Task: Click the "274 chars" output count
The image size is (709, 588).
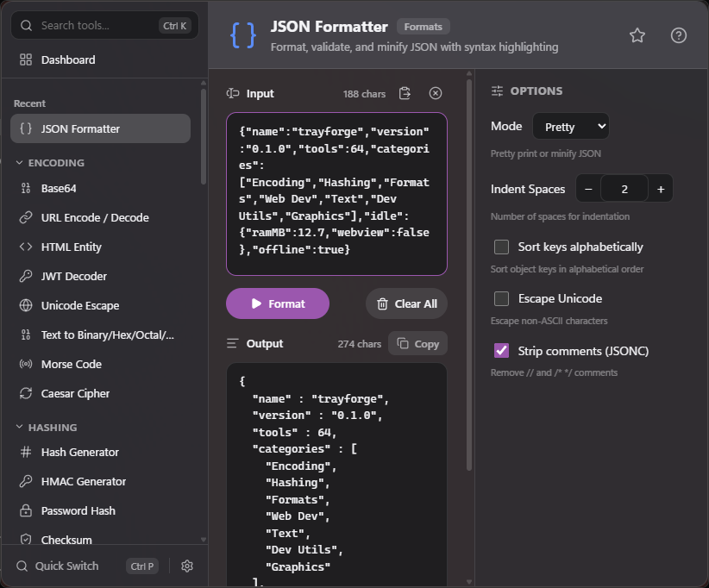Action: pyautogui.click(x=360, y=344)
